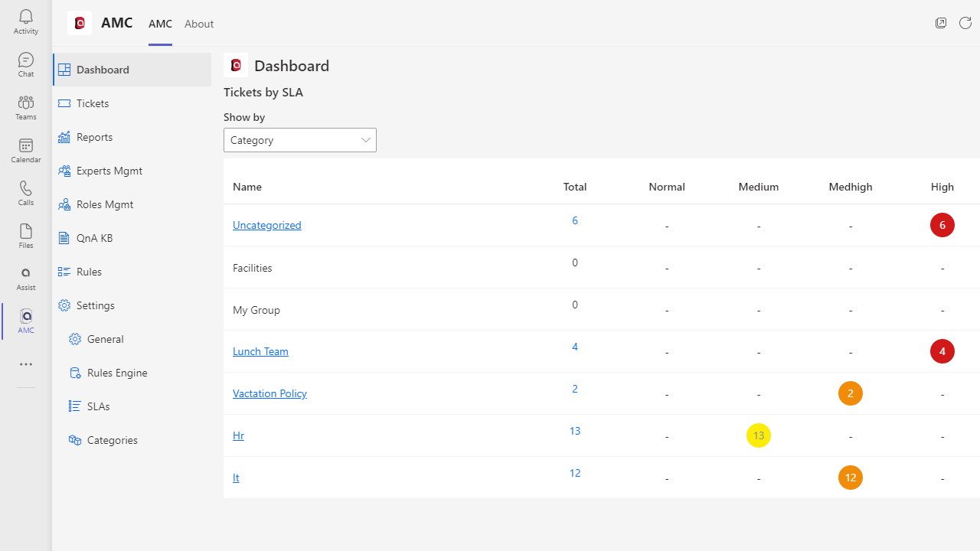The height and width of the screenshot is (551, 980).
Task: Select the AMC tab
Action: pyautogui.click(x=160, y=24)
